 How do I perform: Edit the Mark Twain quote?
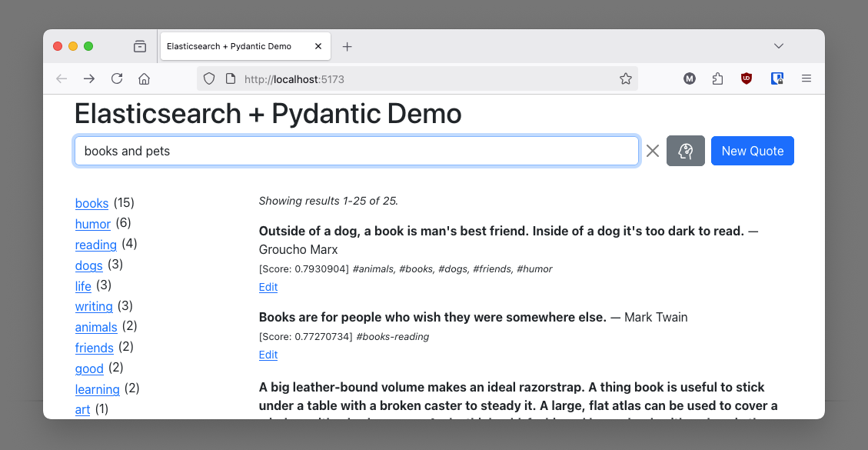[268, 355]
